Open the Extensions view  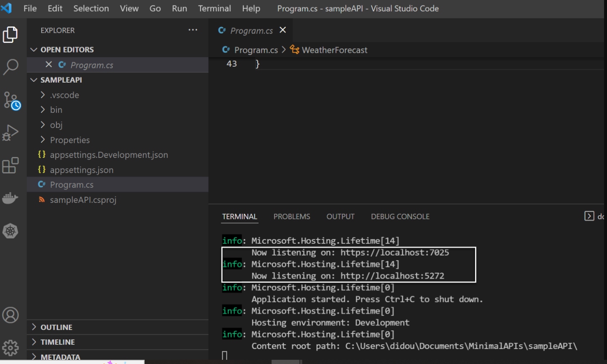click(11, 165)
